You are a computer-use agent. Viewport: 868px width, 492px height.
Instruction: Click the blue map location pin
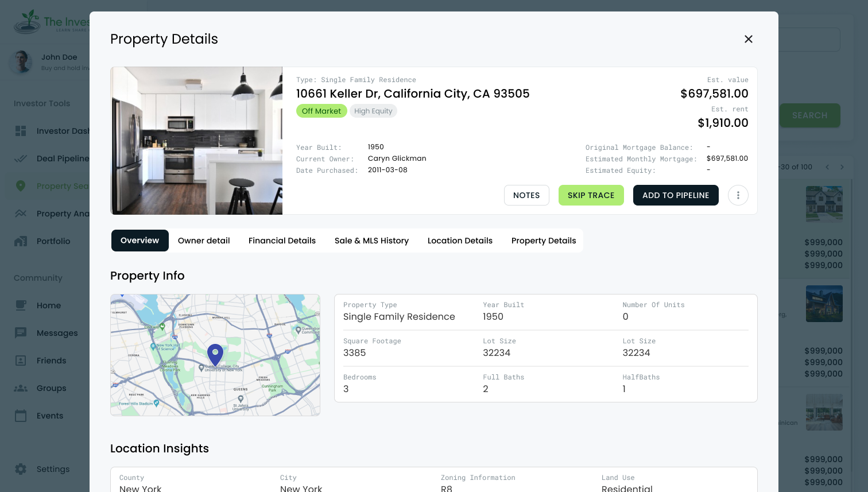(x=215, y=354)
